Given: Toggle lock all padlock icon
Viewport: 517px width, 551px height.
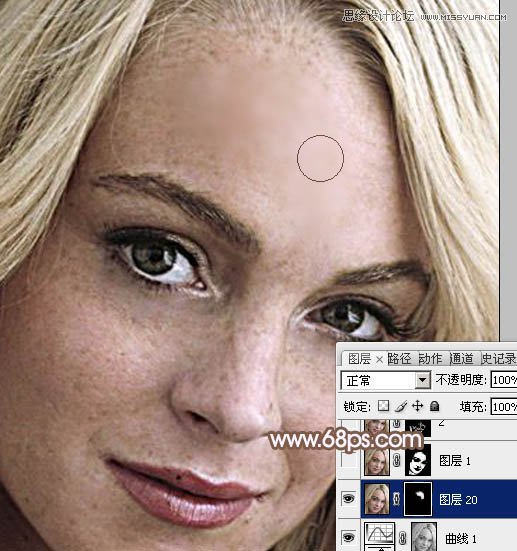Looking at the screenshot, I should [434, 406].
